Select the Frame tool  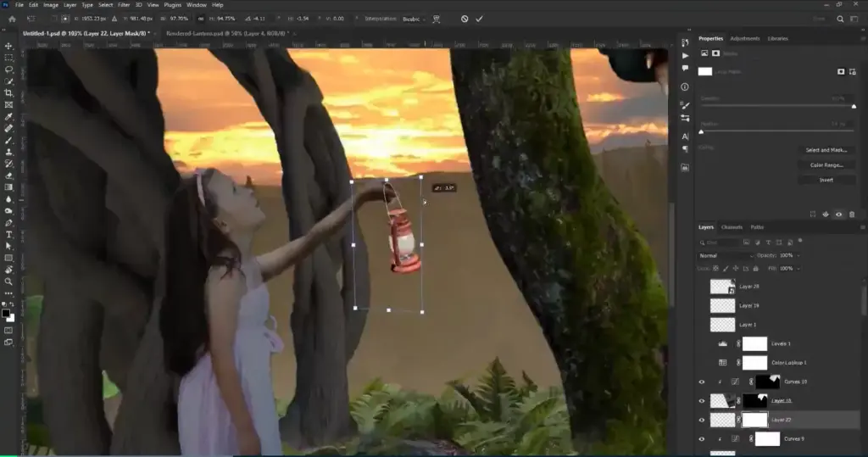tap(8, 104)
